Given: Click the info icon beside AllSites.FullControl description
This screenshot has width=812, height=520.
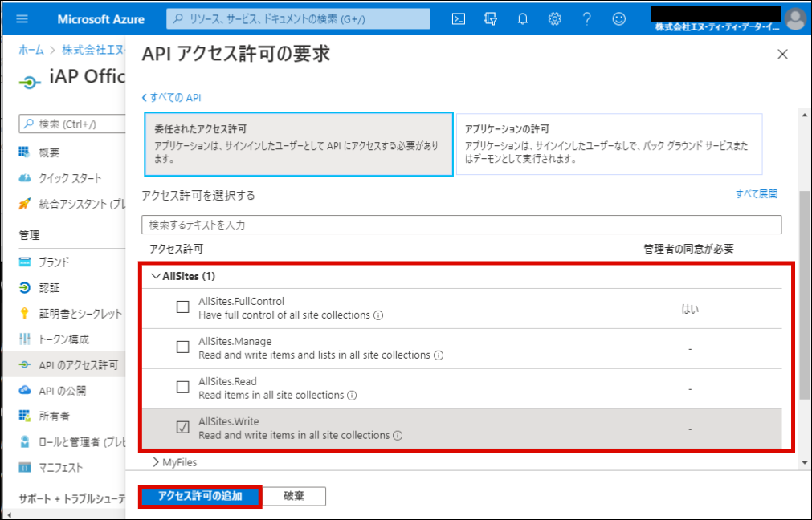Looking at the screenshot, I should pos(378,315).
